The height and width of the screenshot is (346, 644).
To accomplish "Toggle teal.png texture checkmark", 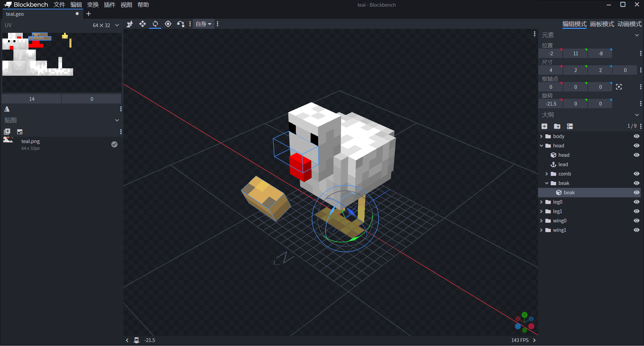I will click(114, 144).
